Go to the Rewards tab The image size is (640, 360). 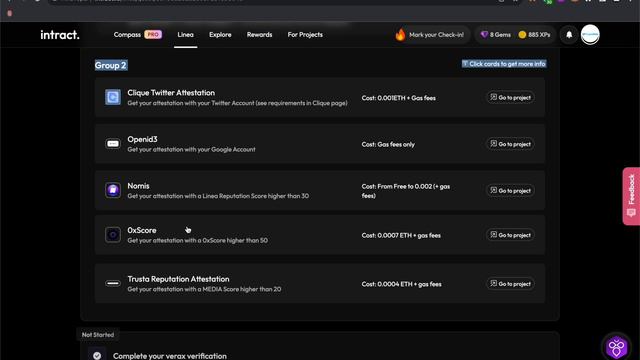point(259,35)
